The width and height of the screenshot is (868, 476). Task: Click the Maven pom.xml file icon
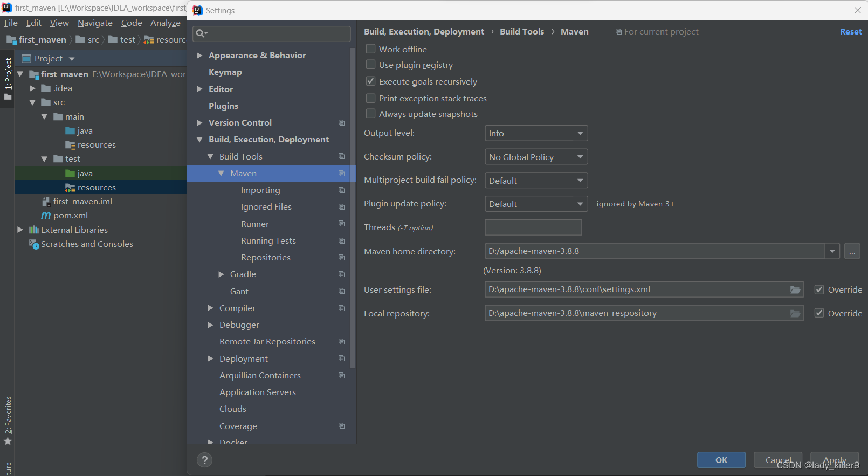tap(46, 216)
